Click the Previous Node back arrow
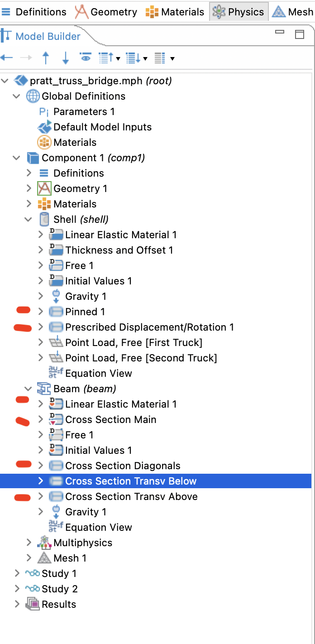Screen dimensions: 315x644 coord(6,58)
